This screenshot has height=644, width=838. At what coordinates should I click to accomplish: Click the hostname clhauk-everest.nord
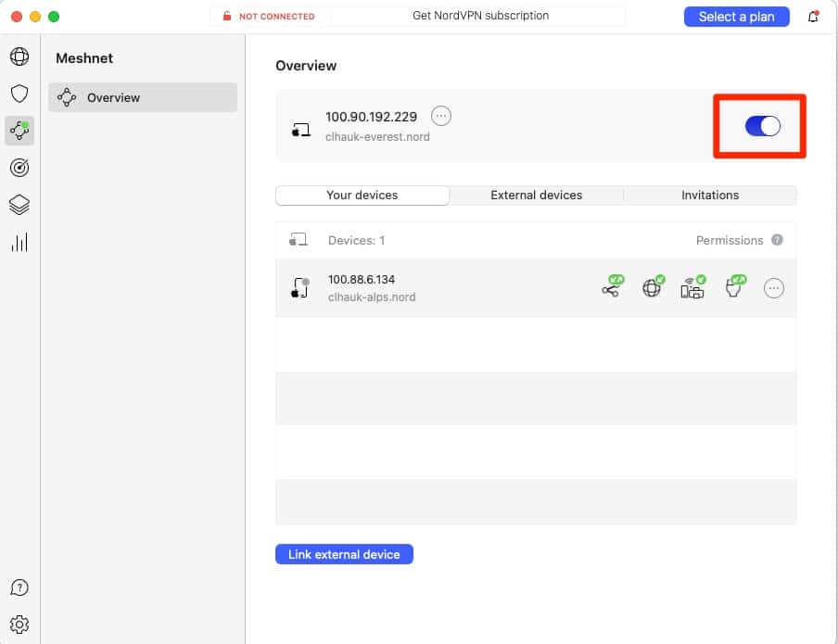377,137
